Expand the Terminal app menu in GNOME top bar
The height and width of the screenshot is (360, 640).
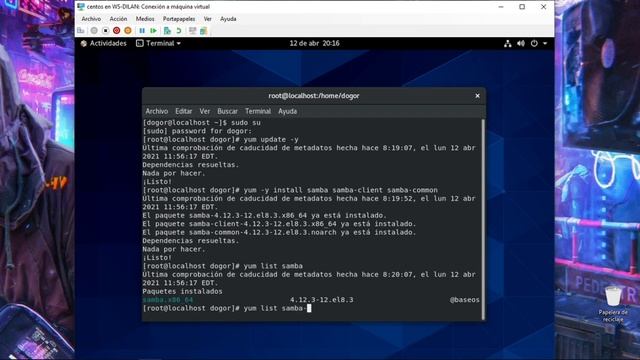coord(158,43)
